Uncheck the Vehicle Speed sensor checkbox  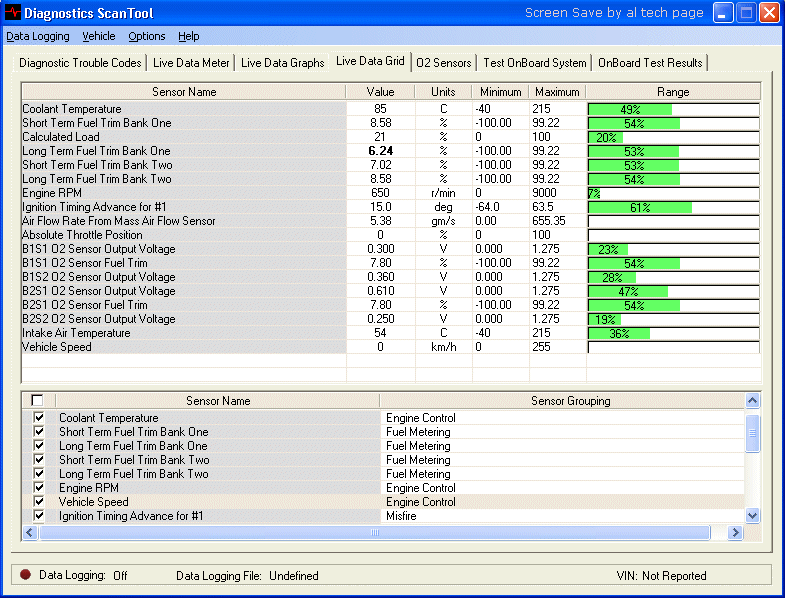pos(39,502)
